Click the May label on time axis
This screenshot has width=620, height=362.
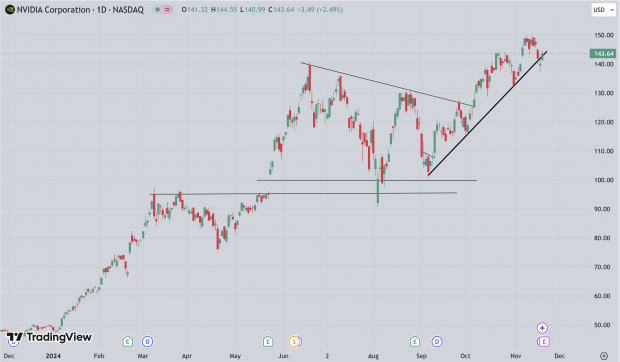click(235, 356)
